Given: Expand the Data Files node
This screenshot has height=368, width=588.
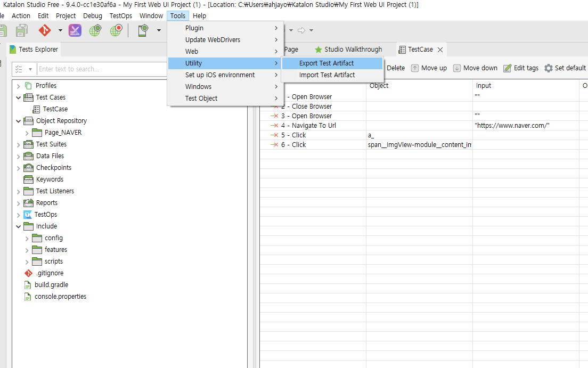Looking at the screenshot, I should point(18,156).
